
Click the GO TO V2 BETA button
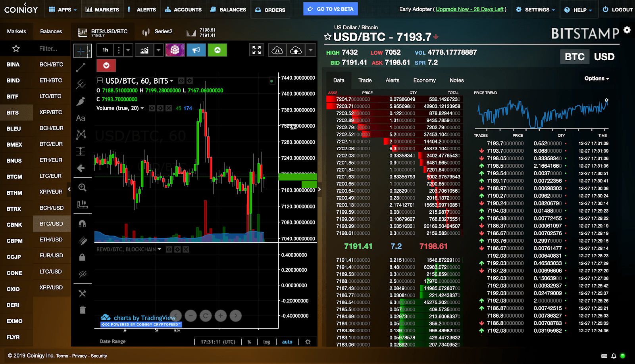331,9
